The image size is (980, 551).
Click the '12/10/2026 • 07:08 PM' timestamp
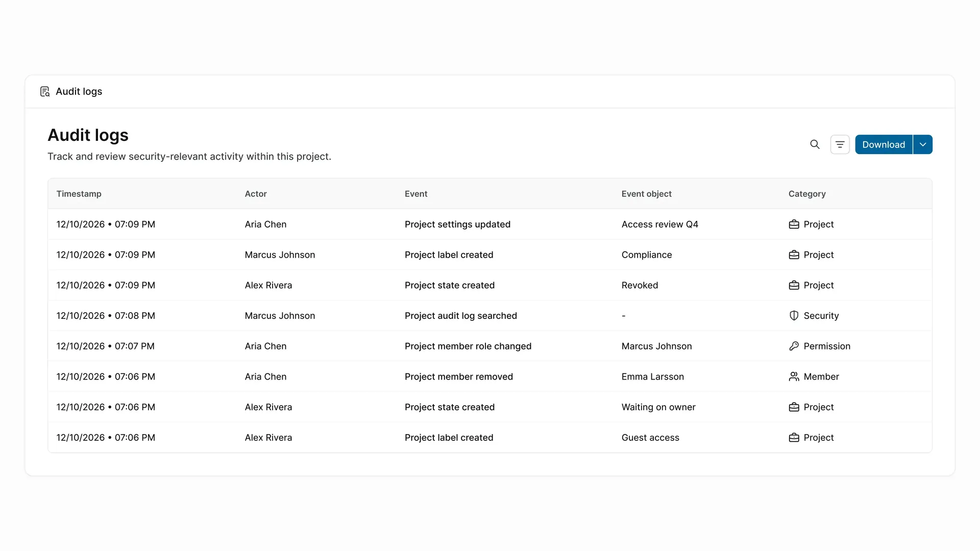106,316
